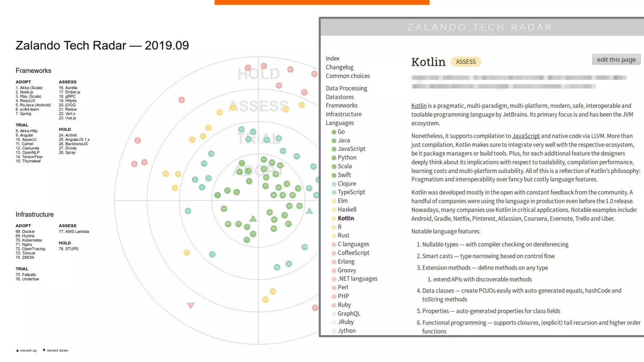
Task: Click green radar blip number 7
Action: point(217,195)
